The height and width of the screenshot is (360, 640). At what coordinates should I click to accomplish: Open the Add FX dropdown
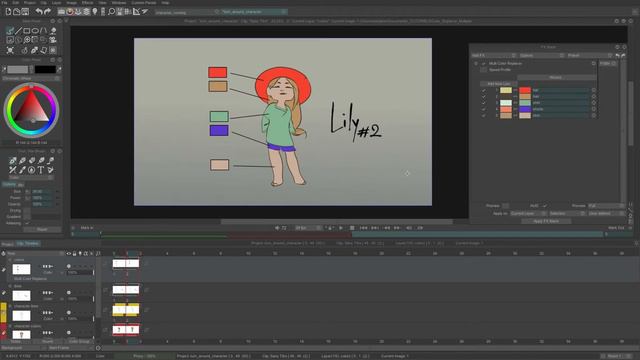tap(493, 55)
